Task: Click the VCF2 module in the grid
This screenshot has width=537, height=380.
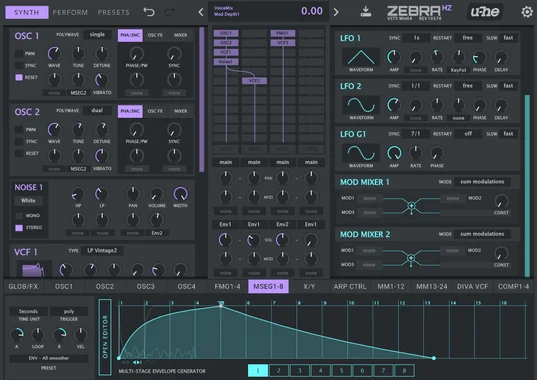Action: click(x=254, y=81)
